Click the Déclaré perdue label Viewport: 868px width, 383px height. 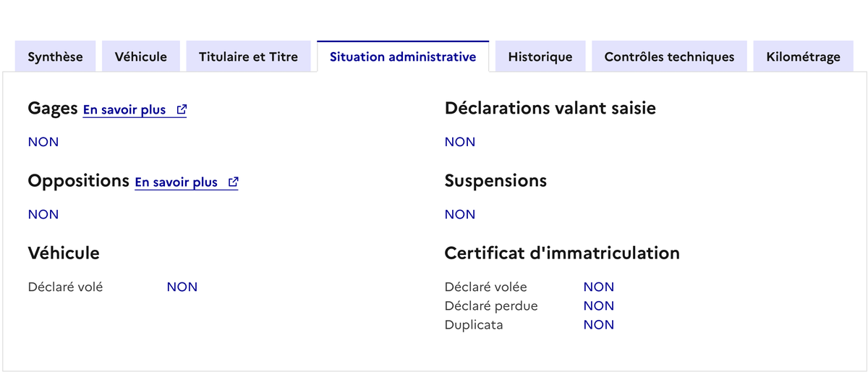pyautogui.click(x=491, y=306)
